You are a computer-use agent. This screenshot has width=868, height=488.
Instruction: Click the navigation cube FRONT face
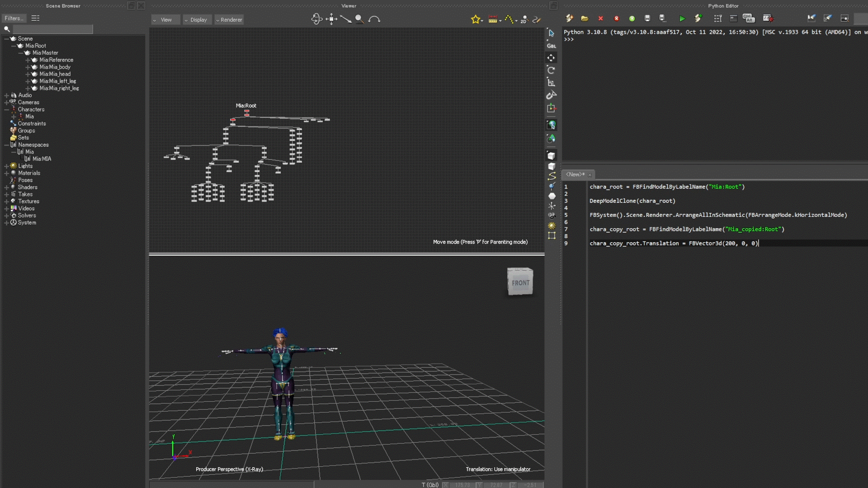click(520, 283)
